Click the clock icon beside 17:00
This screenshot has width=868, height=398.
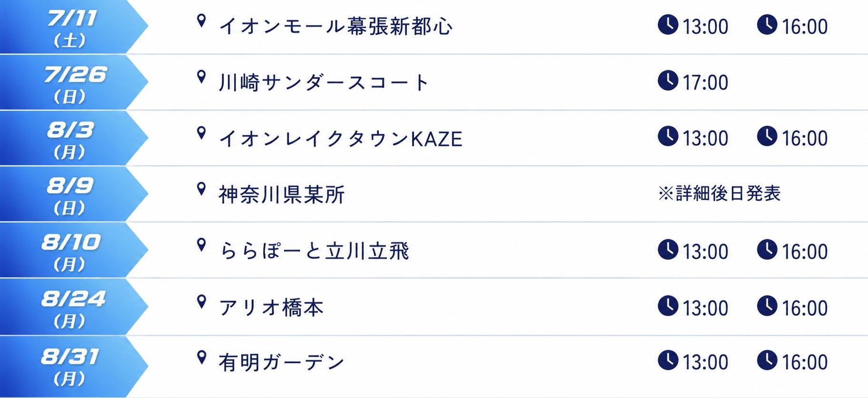point(668,80)
